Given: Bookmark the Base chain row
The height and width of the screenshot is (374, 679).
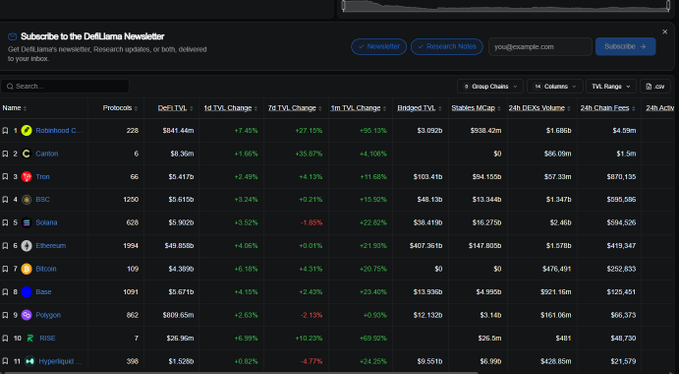Looking at the screenshot, I should point(5,292).
